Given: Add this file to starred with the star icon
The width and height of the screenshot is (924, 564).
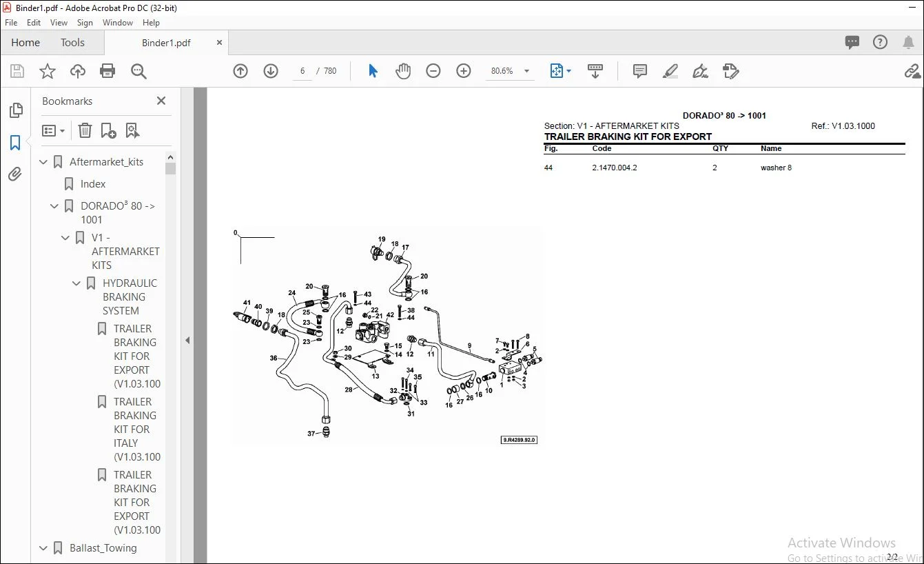Looking at the screenshot, I should (x=48, y=71).
